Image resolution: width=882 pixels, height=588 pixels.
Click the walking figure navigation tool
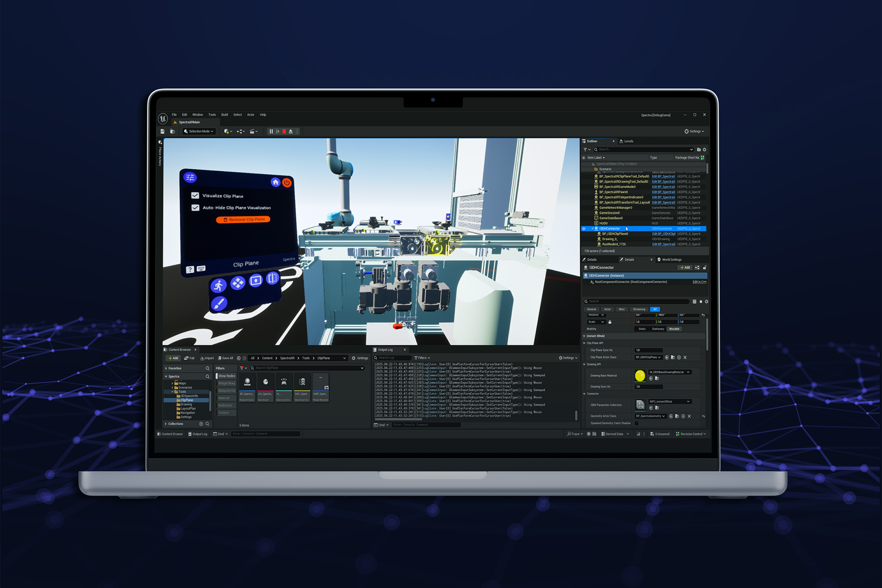(x=218, y=286)
